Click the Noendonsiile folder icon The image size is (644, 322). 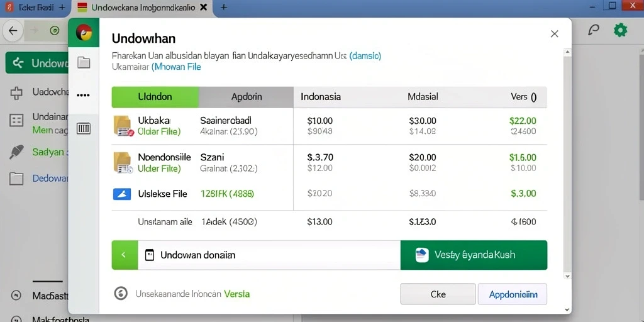click(x=123, y=162)
